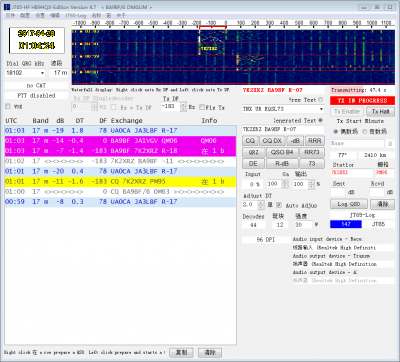Select the Generated Text radio button
Viewport: 400px width, 362px height.
pyautogui.click(x=321, y=120)
